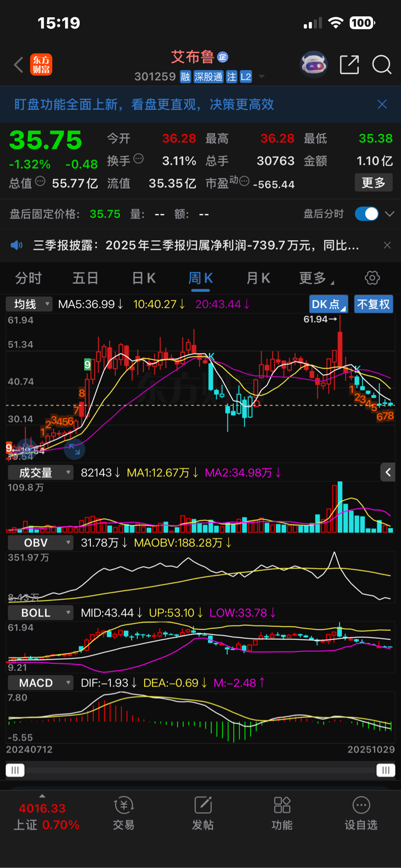Tap the MA5:36.99 value

point(91,304)
